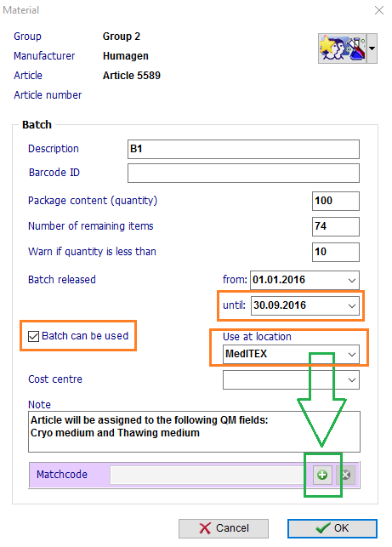The height and width of the screenshot is (547, 392).
Task: Click the grey X Matchcode clear icon
Action: 345,475
